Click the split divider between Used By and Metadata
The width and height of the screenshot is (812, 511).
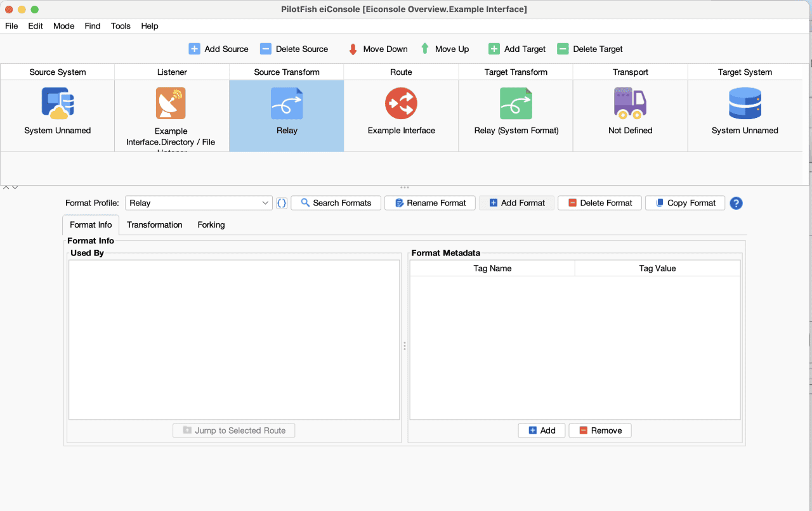coord(405,346)
